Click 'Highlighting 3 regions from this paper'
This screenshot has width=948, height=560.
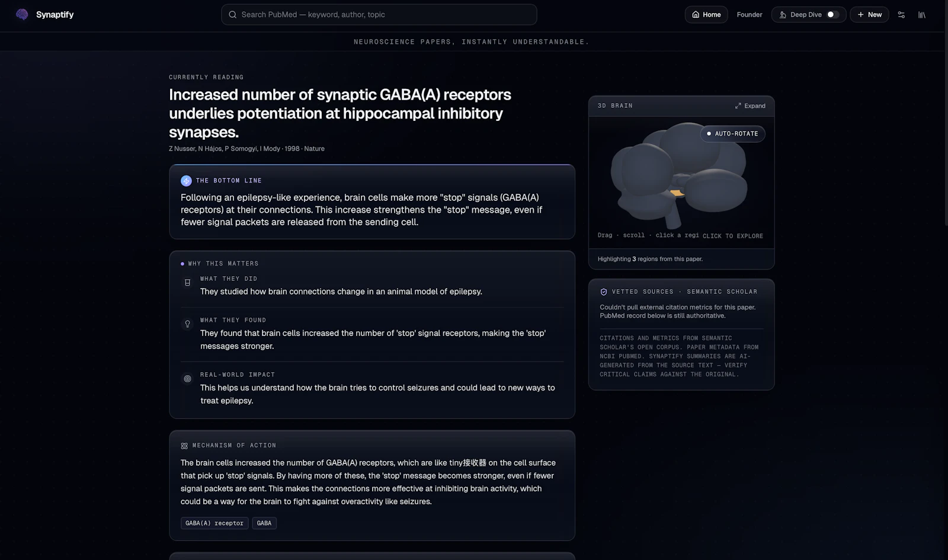(650, 259)
